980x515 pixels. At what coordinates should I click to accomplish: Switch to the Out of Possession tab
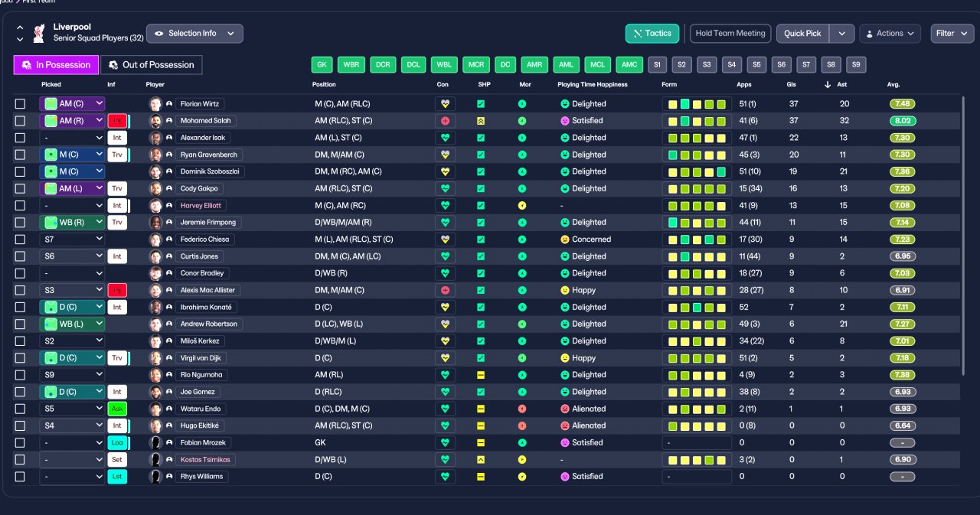click(x=152, y=65)
